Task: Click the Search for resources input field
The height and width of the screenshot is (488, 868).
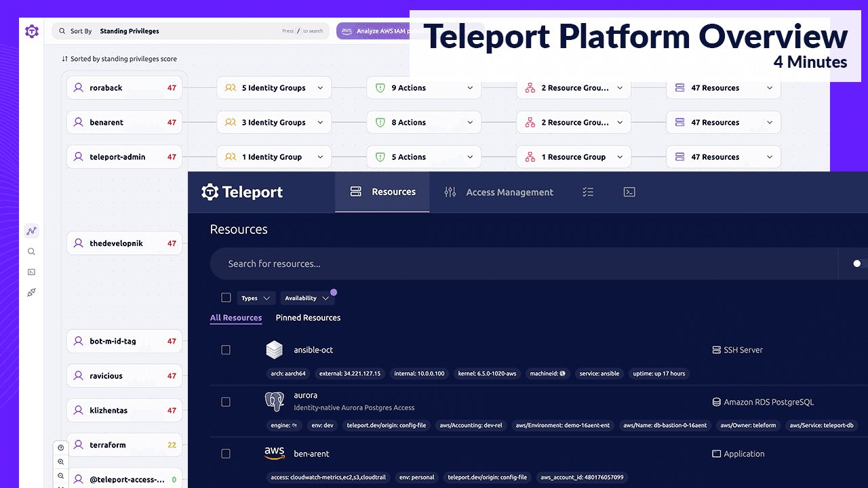Action: (x=475, y=263)
